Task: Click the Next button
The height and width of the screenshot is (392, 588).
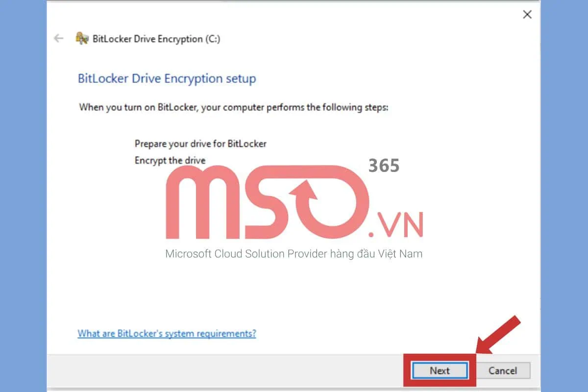Action: coord(440,371)
